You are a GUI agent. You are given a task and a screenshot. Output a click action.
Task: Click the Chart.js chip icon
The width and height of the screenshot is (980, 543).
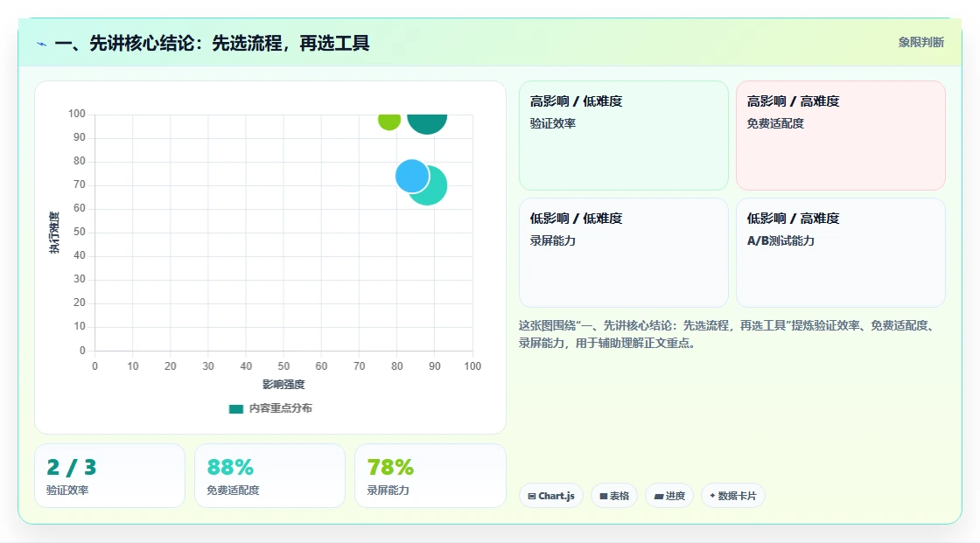[532, 496]
